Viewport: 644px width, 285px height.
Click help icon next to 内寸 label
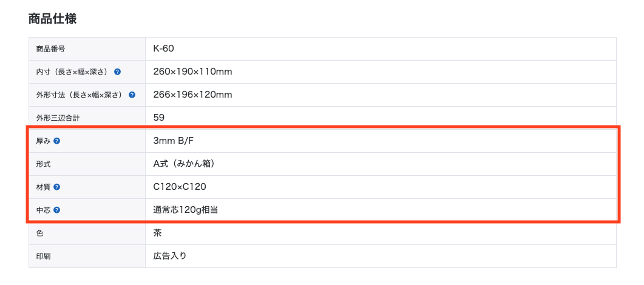click(118, 72)
